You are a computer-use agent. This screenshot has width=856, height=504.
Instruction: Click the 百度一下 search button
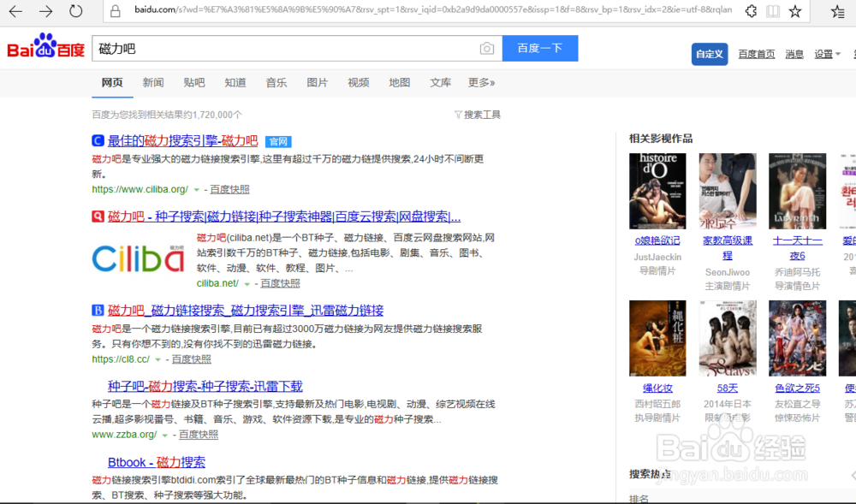540,49
